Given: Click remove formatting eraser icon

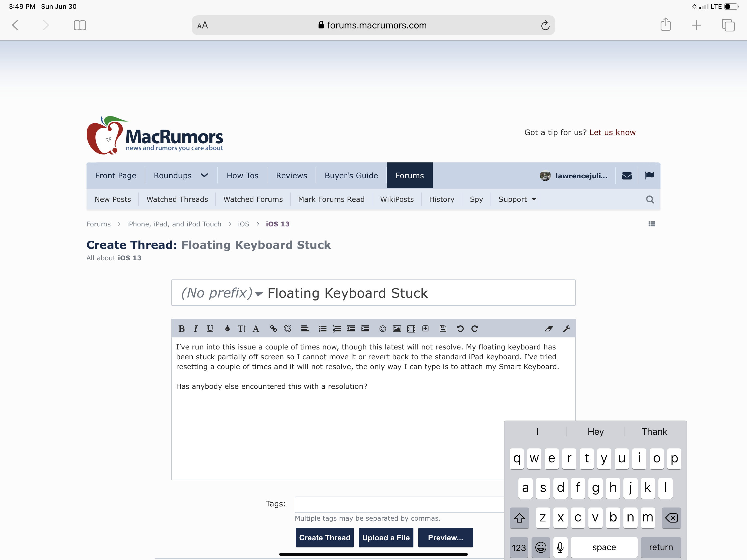Looking at the screenshot, I should click(x=549, y=329).
